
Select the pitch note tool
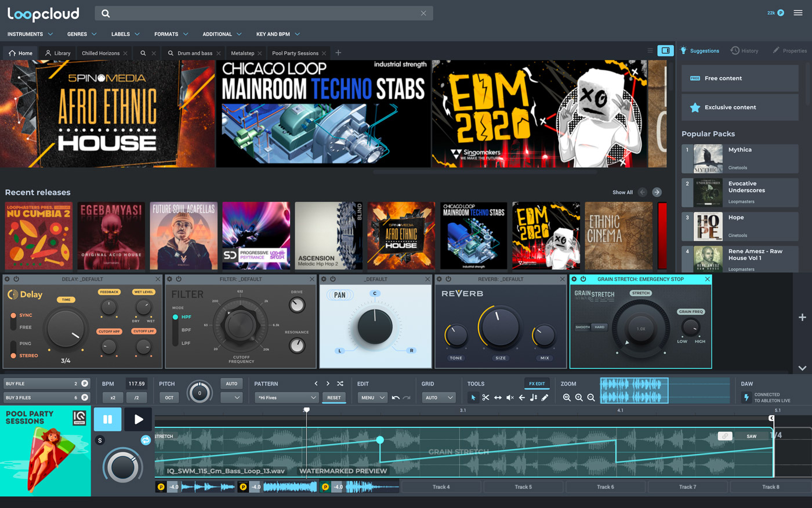tap(534, 397)
